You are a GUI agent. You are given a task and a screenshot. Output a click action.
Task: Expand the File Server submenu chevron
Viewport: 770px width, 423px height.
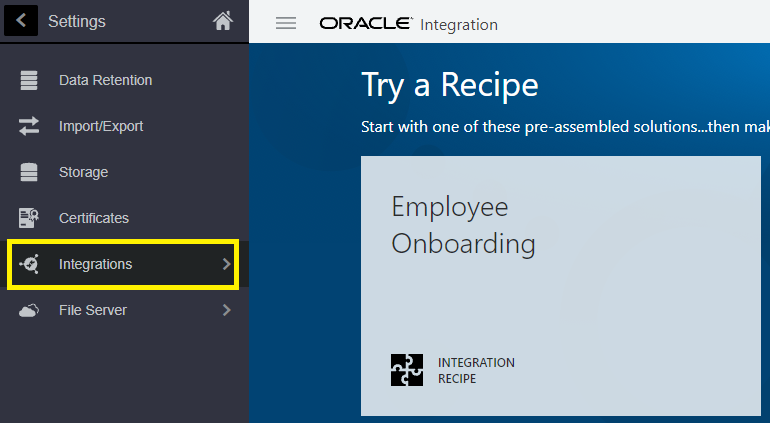click(226, 310)
